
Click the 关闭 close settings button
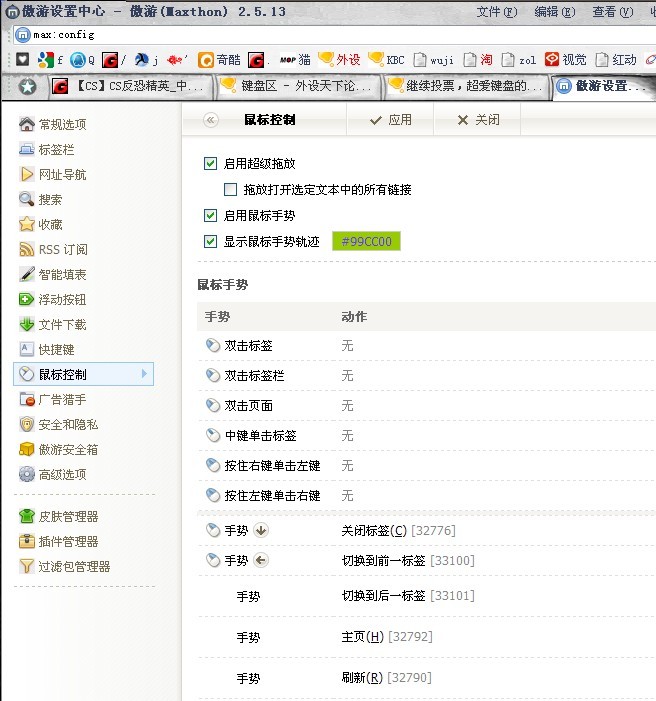[478, 119]
